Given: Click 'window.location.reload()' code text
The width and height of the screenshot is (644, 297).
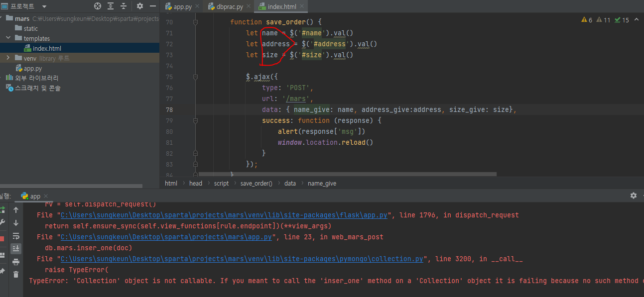Looking at the screenshot, I should click(x=326, y=142).
